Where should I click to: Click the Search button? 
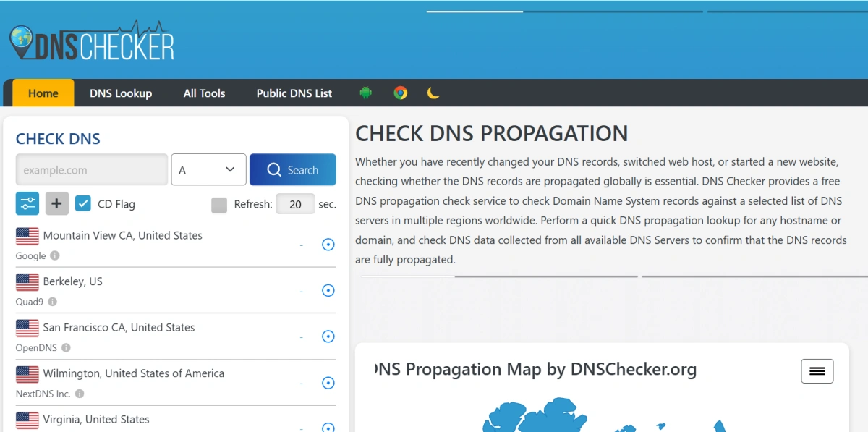[292, 169]
